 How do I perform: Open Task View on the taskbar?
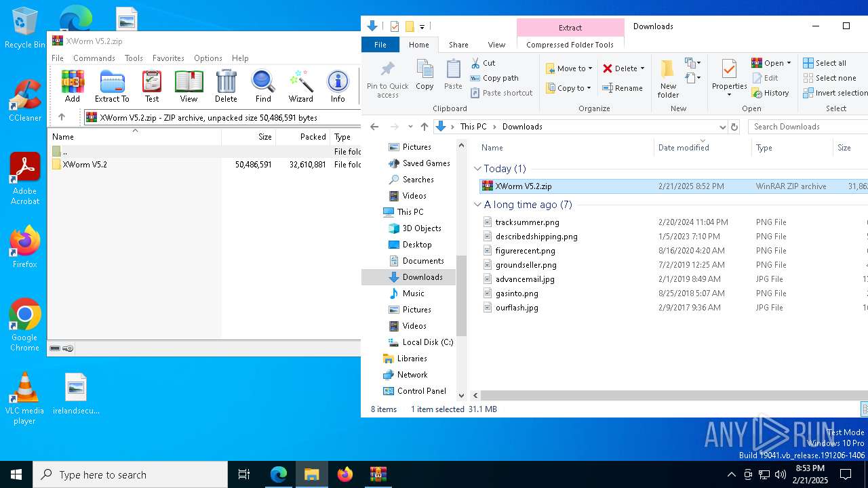[x=244, y=474]
